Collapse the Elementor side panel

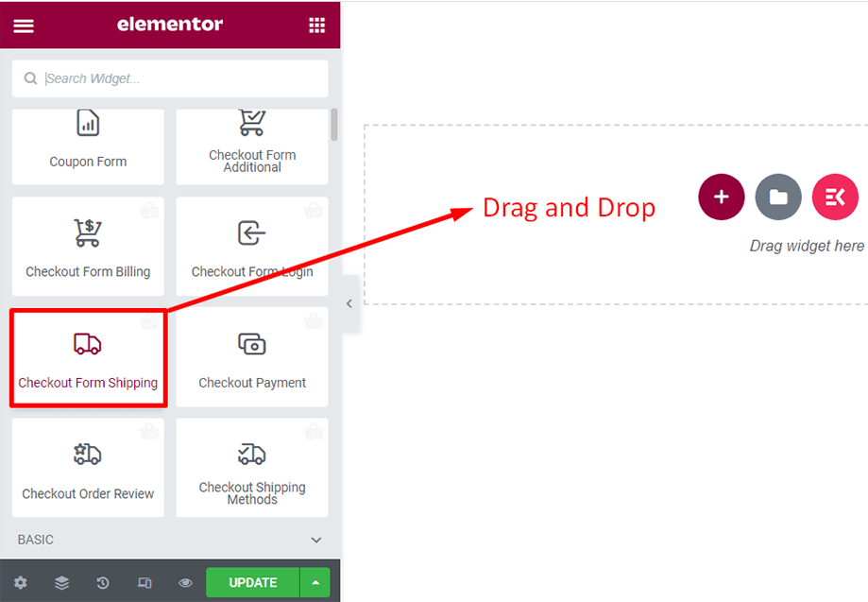(x=349, y=303)
